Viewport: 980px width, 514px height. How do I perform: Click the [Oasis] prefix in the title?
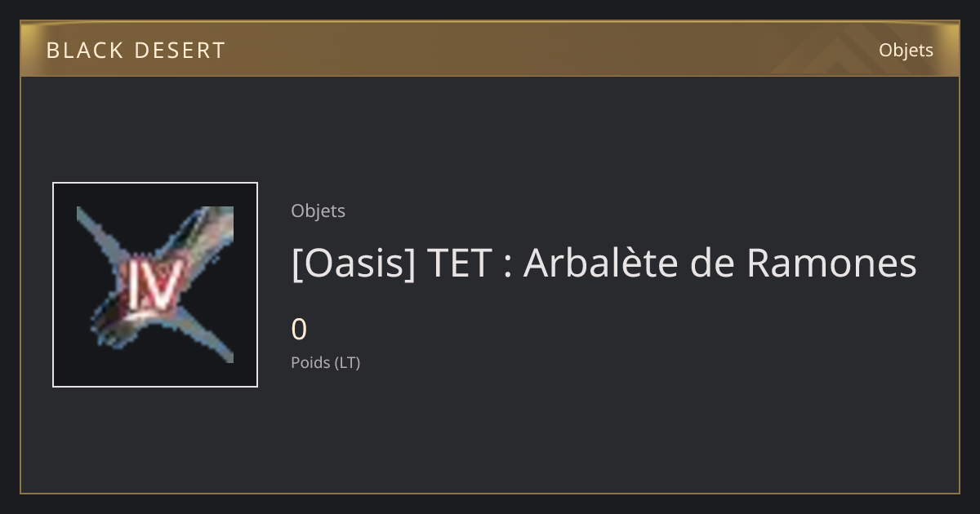click(353, 264)
